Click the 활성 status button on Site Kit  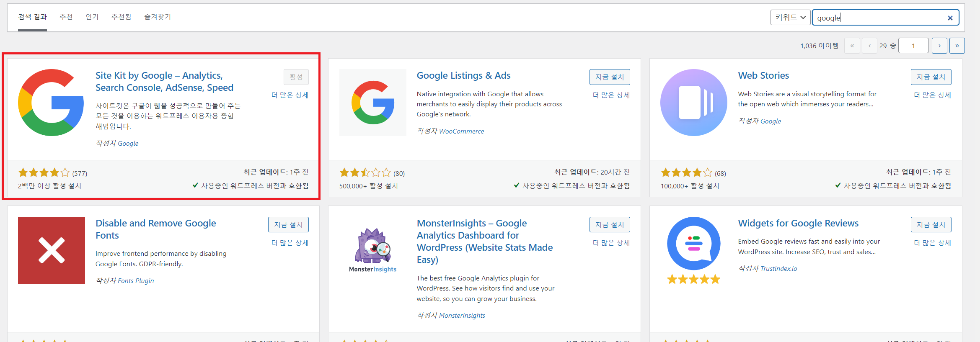(x=296, y=77)
